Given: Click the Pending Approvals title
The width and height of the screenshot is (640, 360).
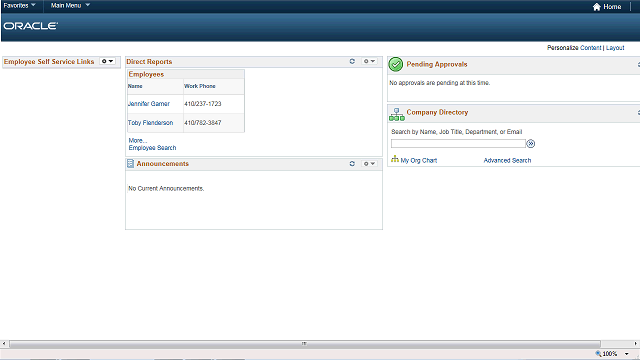Looking at the screenshot, I should (437, 64).
